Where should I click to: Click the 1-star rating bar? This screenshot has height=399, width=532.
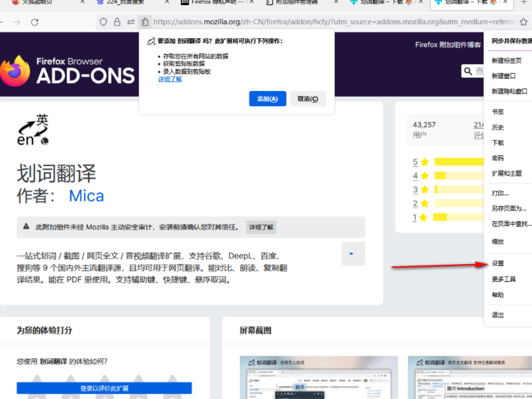pos(459,217)
